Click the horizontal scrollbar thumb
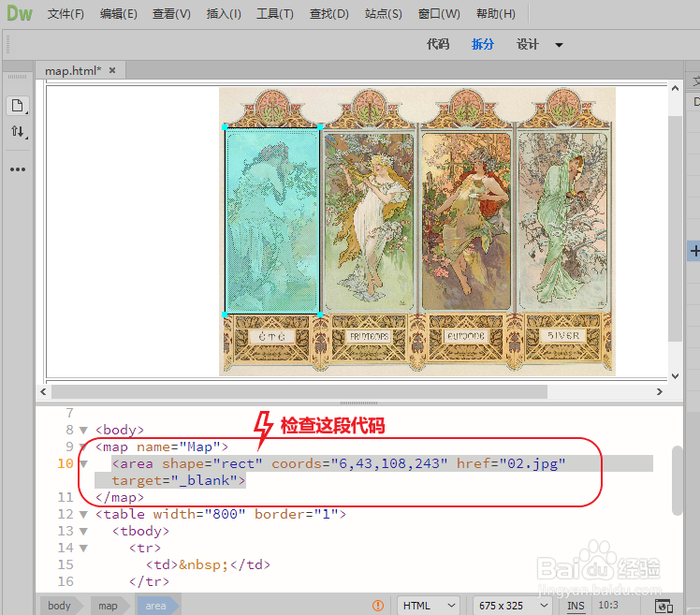Image resolution: width=700 pixels, height=615 pixels. coord(299,391)
